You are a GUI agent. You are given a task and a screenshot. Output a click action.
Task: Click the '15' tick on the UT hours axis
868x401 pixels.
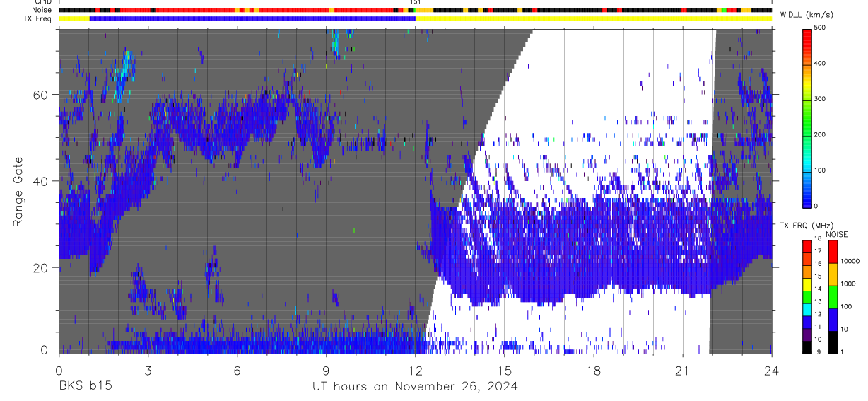pyautogui.click(x=505, y=370)
